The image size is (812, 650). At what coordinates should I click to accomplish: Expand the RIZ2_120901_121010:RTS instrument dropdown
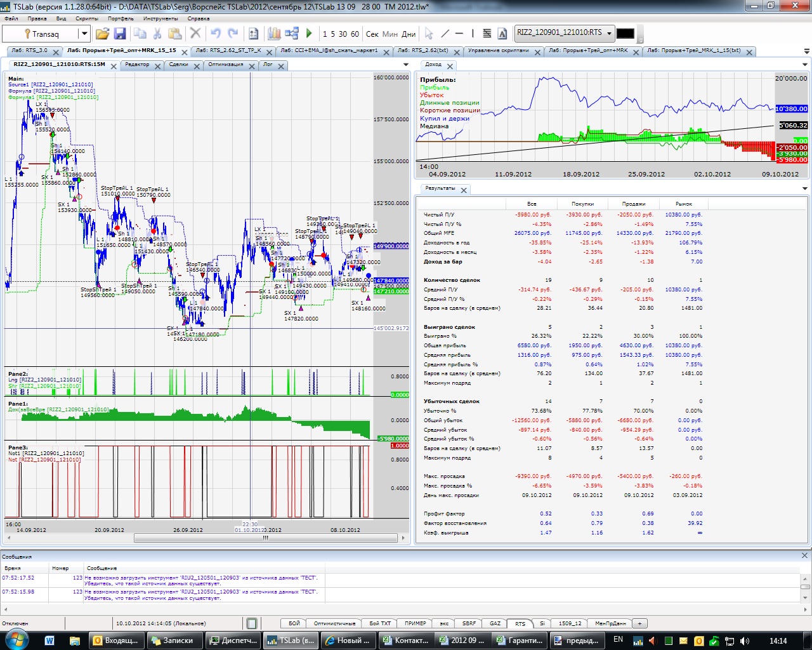pyautogui.click(x=609, y=33)
